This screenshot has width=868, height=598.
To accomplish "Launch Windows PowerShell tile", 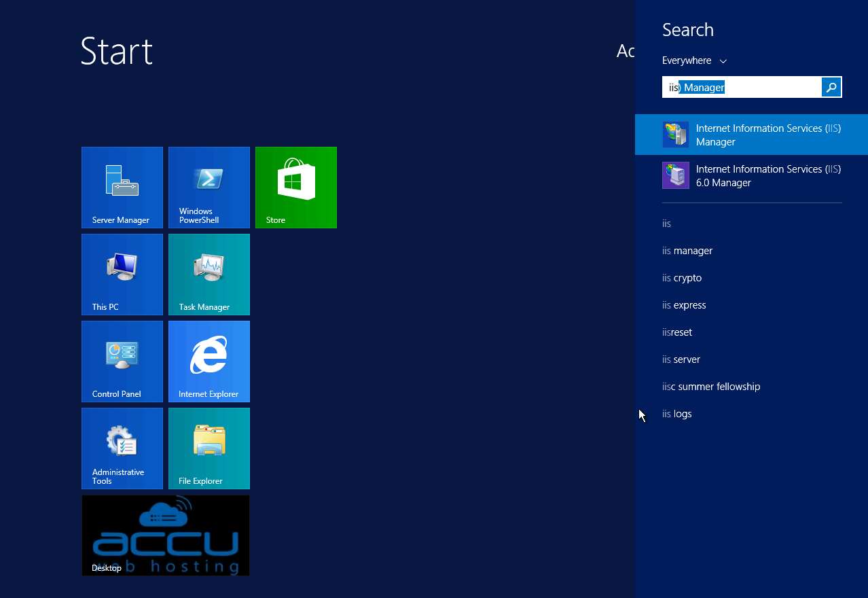I will [209, 188].
